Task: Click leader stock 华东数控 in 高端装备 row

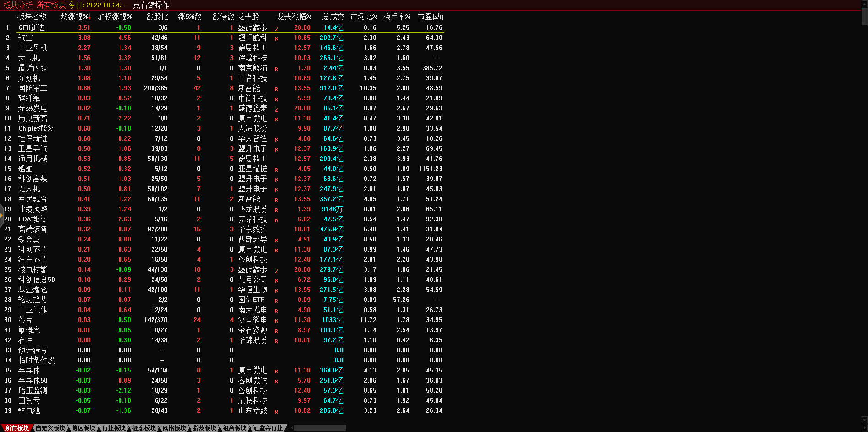Action: tap(252, 229)
